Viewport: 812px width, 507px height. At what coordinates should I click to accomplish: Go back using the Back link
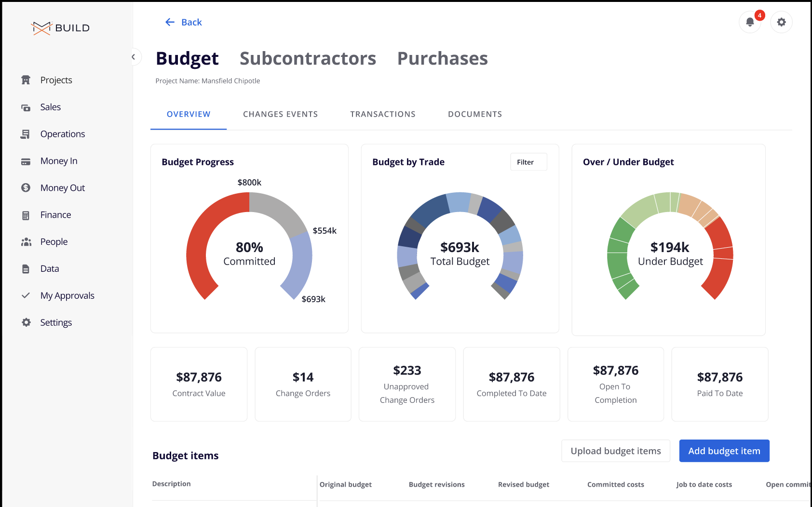point(184,22)
